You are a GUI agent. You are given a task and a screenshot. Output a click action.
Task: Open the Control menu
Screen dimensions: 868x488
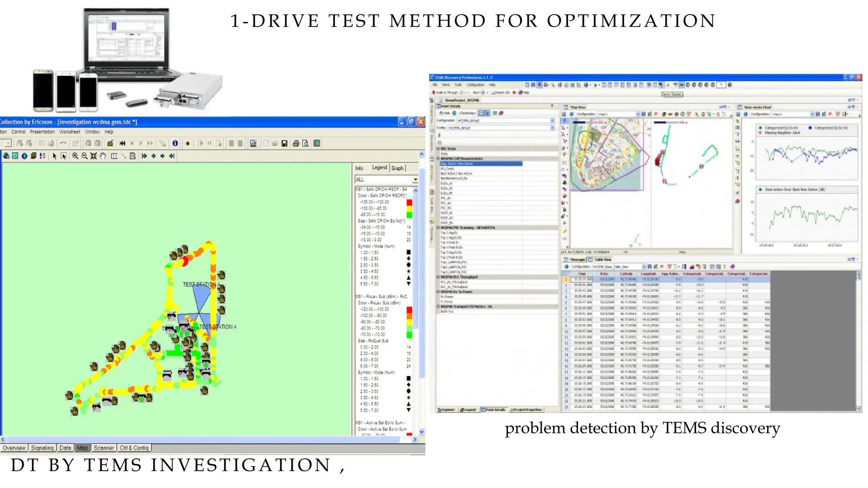(18, 132)
